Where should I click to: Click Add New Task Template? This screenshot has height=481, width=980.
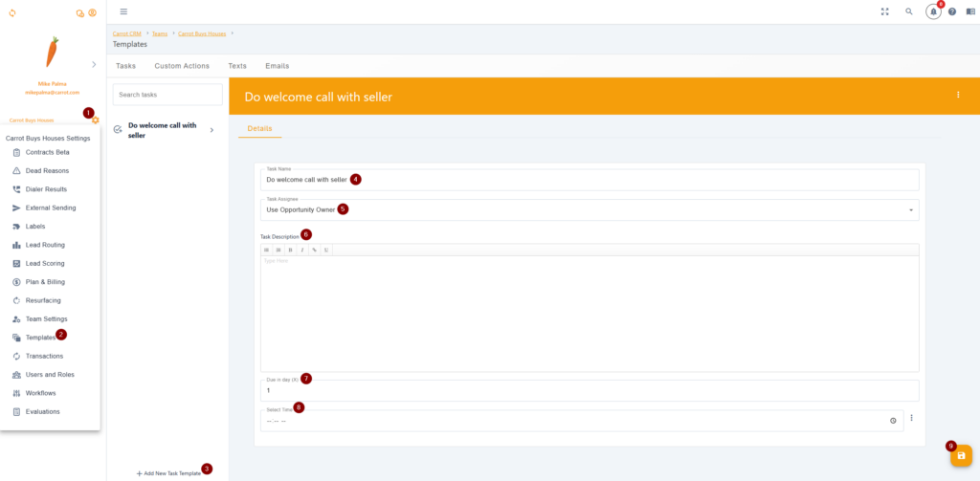pos(168,473)
